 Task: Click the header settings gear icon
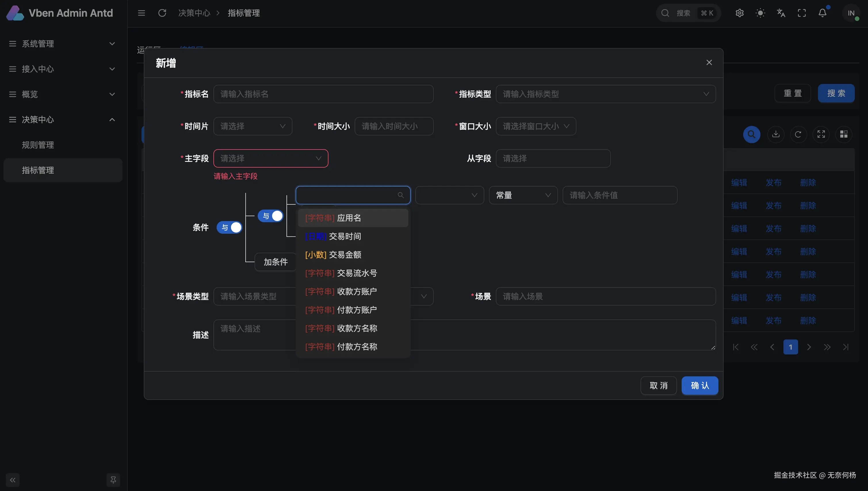point(739,13)
